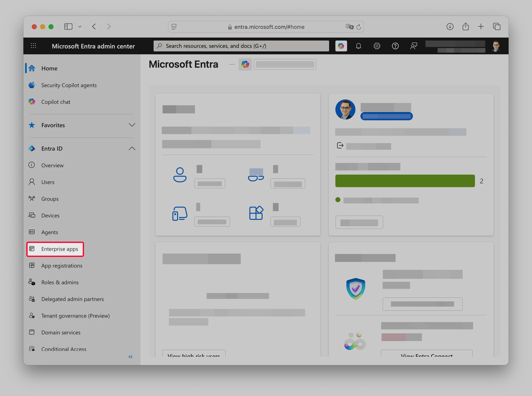Show Safari tab overview
This screenshot has width=532, height=396.
(x=496, y=26)
